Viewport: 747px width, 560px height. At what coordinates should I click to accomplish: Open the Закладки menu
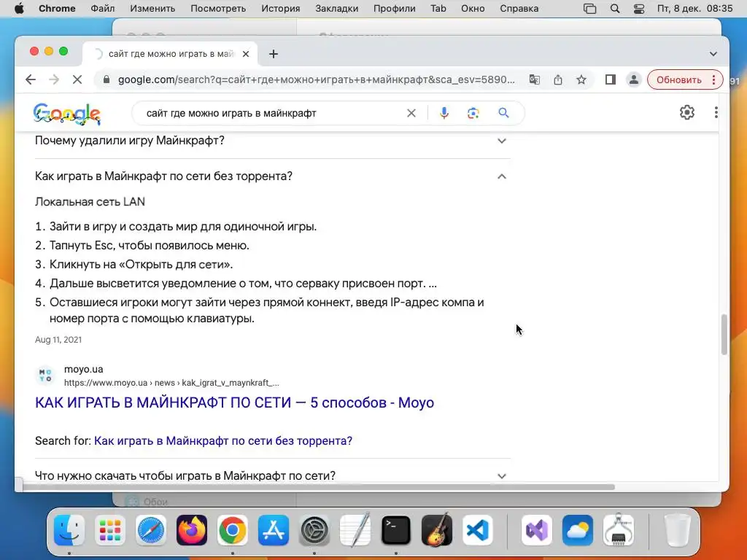(x=337, y=9)
